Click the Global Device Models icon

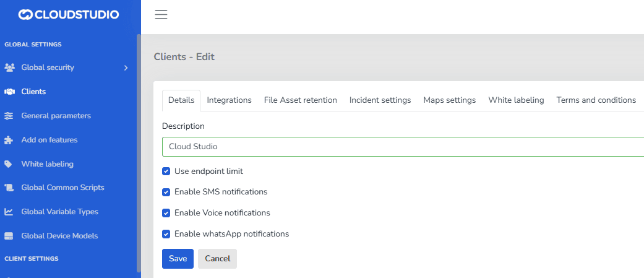9,236
